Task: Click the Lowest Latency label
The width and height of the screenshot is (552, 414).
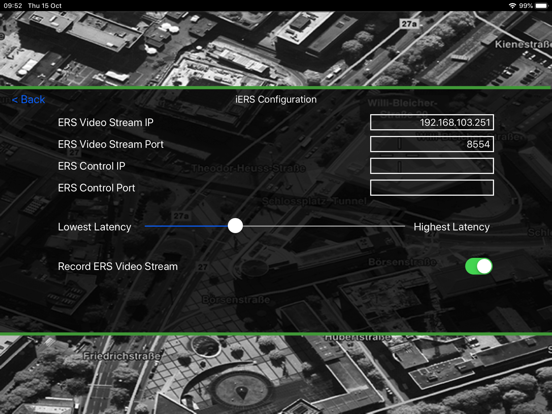Action: click(94, 227)
